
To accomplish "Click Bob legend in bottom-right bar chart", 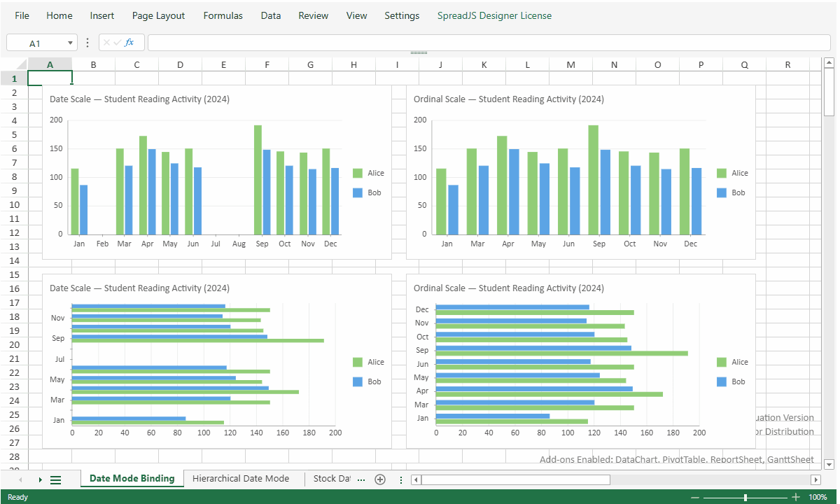I will pos(731,381).
